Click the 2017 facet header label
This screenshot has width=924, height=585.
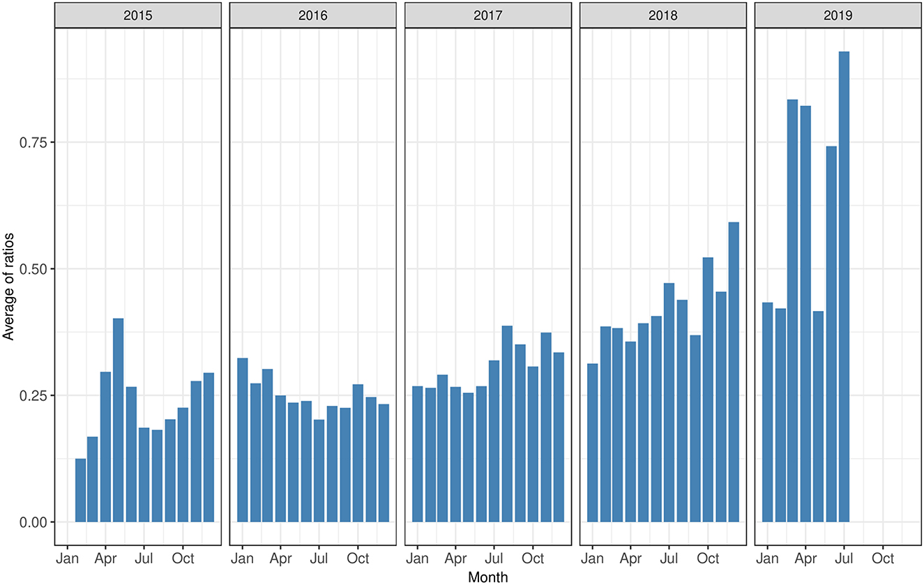(489, 15)
